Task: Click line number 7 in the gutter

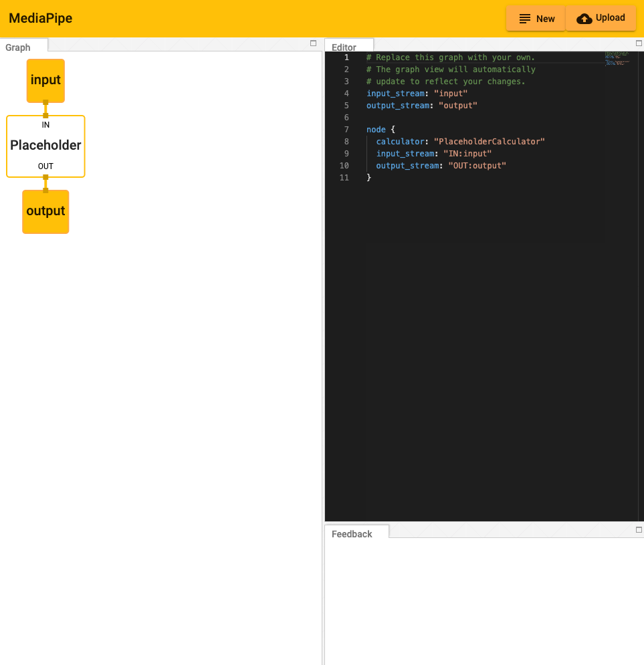Action: click(x=346, y=130)
